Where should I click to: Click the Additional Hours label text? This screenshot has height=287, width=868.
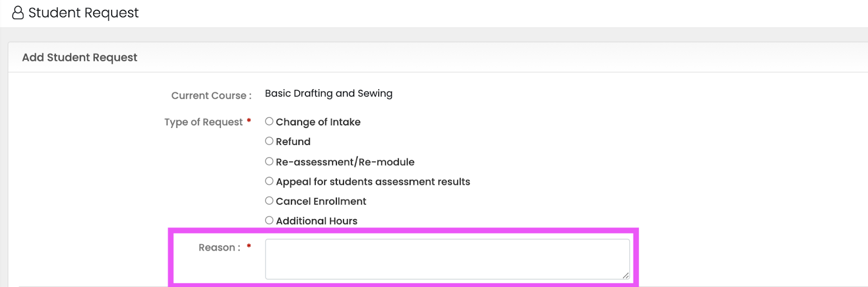point(316,221)
